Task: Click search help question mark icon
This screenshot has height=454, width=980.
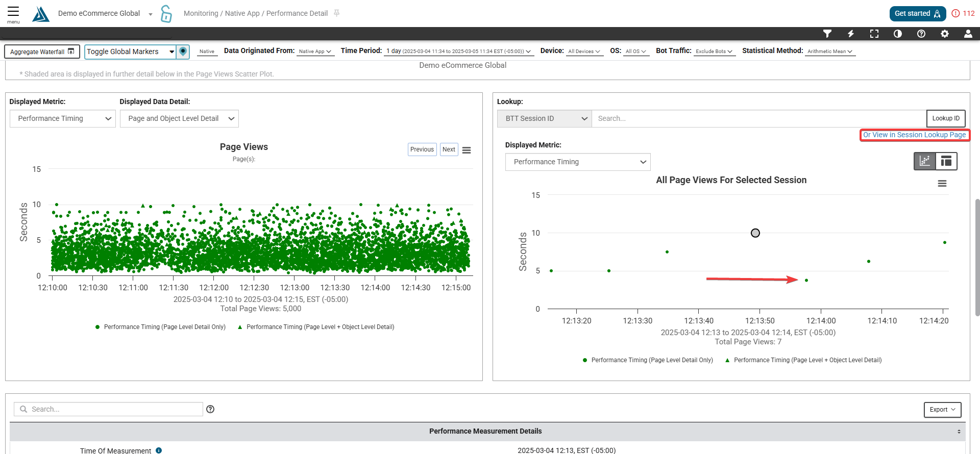Action: [x=210, y=409]
